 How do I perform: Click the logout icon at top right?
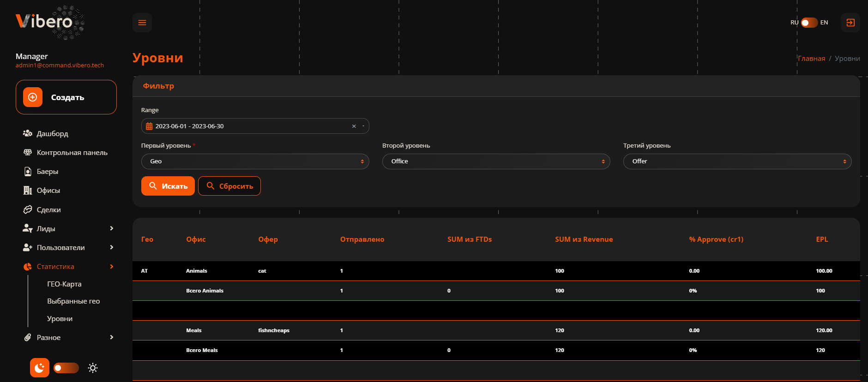[x=850, y=23]
